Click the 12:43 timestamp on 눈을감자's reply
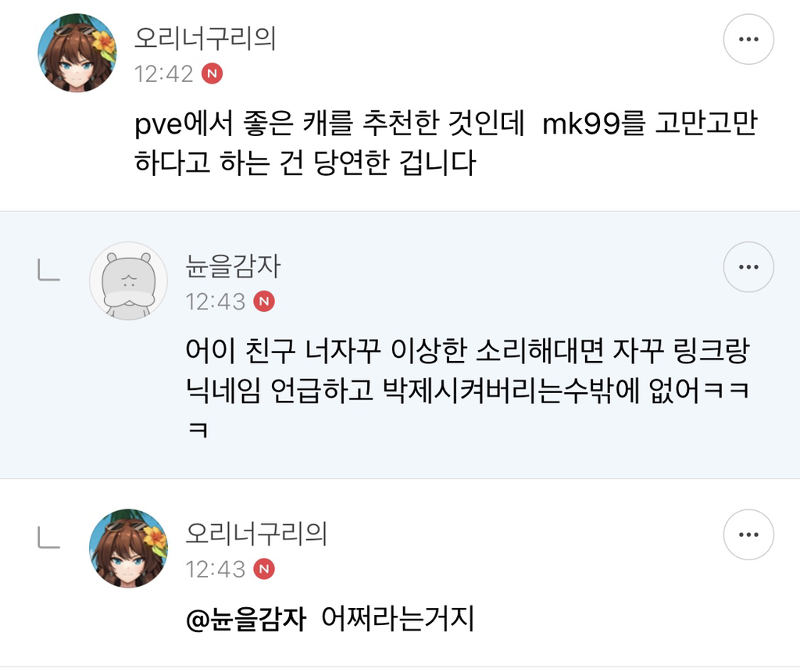The image size is (800, 672). (215, 302)
